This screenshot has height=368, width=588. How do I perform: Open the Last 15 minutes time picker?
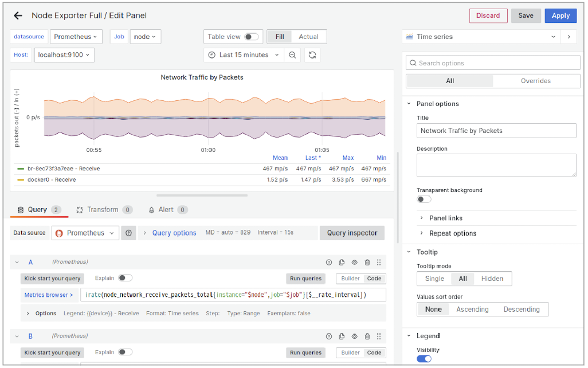244,55
